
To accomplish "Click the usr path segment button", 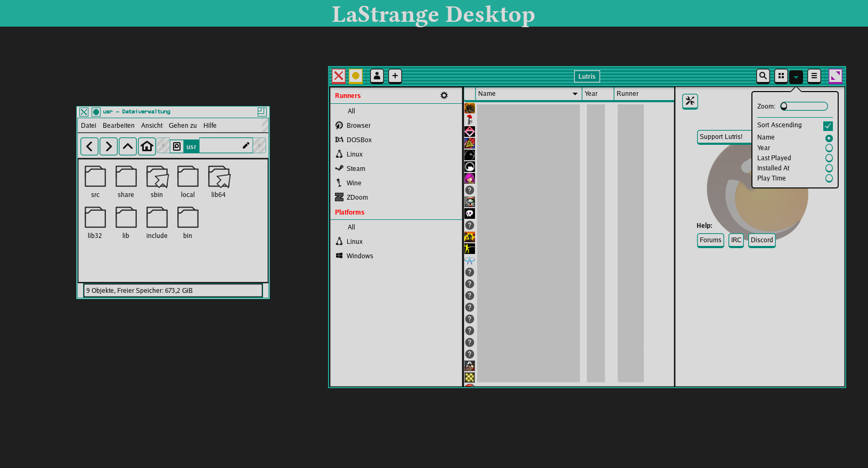I will [x=191, y=146].
